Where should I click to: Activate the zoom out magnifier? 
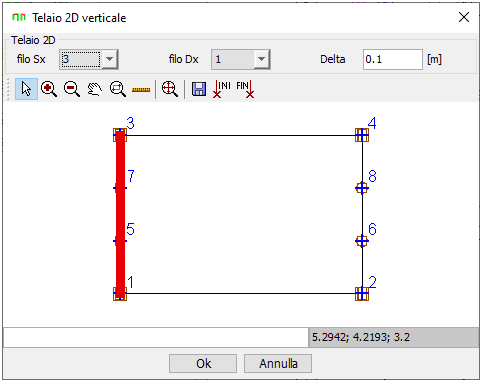pyautogui.click(x=72, y=89)
